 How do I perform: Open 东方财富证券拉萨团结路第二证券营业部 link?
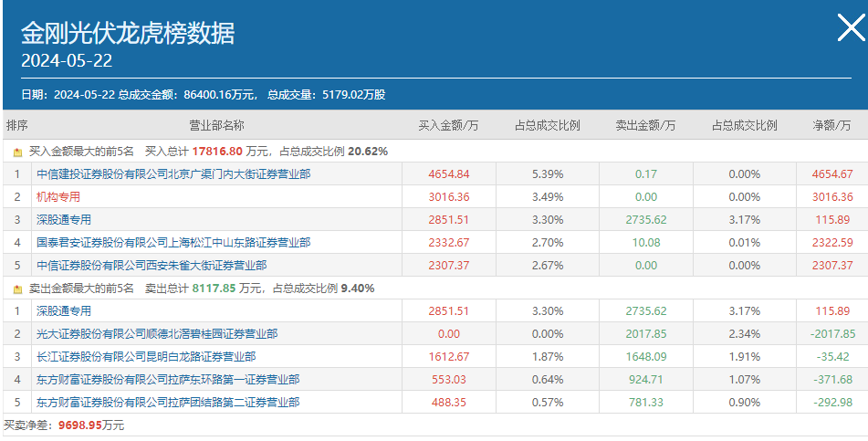(x=168, y=403)
